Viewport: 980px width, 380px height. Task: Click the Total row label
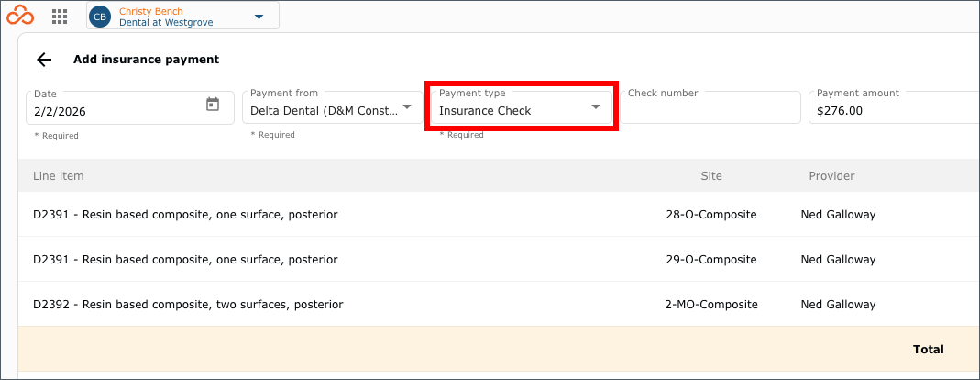pyautogui.click(x=928, y=350)
